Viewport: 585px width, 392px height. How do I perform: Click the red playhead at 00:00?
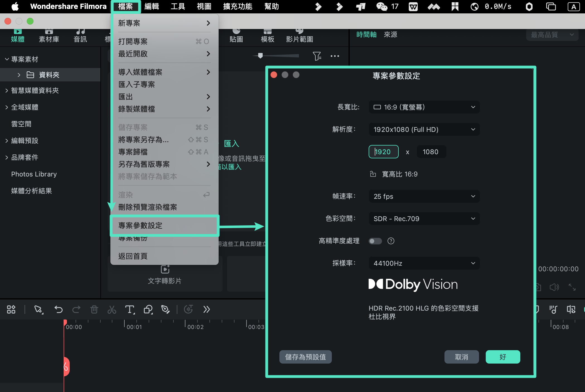(65, 323)
